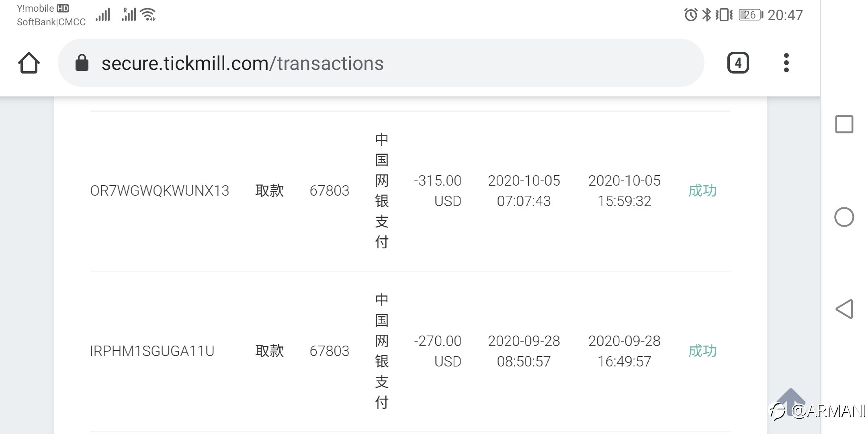Tap the -270.00 USD amount cell
Viewport: 868px width, 434px height.
[438, 351]
